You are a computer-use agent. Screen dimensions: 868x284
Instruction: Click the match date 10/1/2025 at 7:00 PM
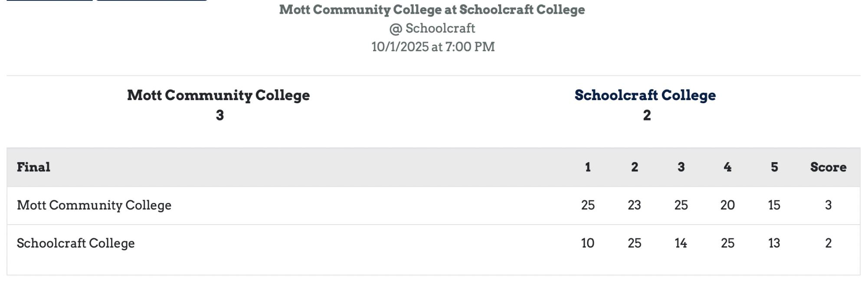pos(433,47)
